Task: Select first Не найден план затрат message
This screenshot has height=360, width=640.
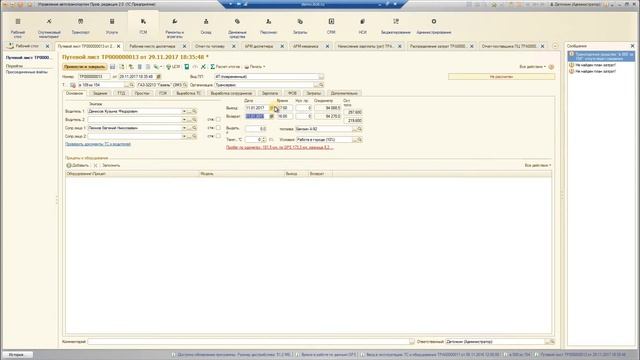Action: click(x=595, y=65)
